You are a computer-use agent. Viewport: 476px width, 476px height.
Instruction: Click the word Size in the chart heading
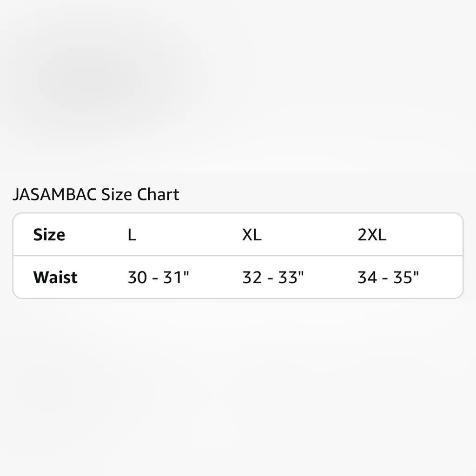coord(117,194)
